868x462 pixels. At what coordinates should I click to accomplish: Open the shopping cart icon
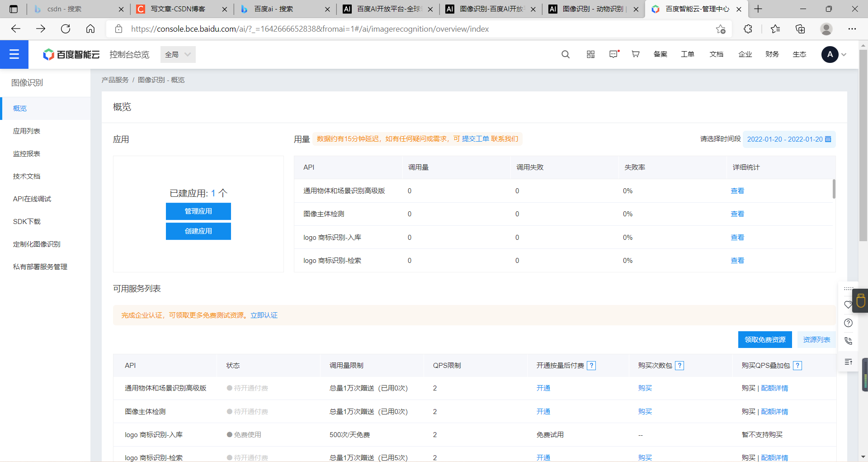(636, 54)
